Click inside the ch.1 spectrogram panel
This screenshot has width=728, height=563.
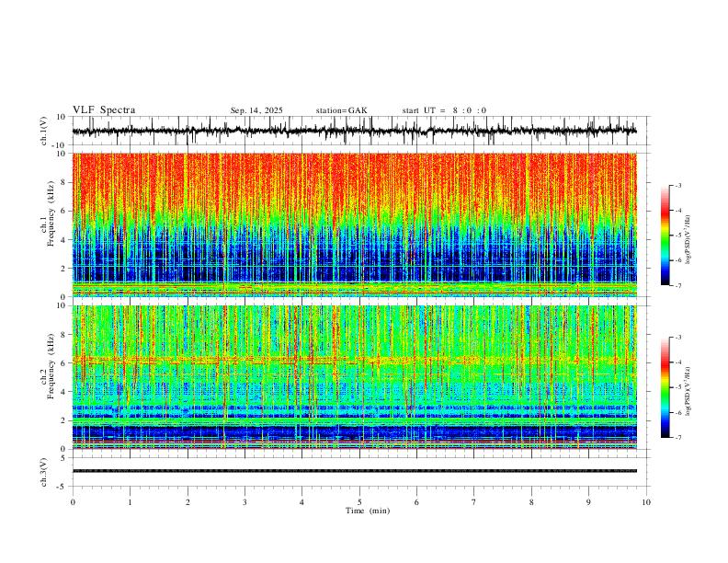pos(354,224)
